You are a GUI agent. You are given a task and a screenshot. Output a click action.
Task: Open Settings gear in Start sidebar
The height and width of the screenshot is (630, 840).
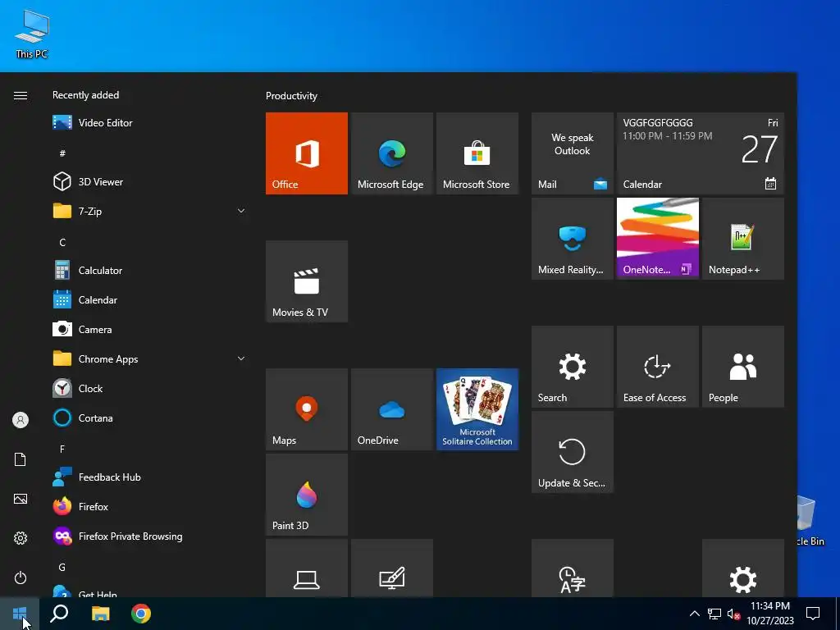click(x=21, y=538)
